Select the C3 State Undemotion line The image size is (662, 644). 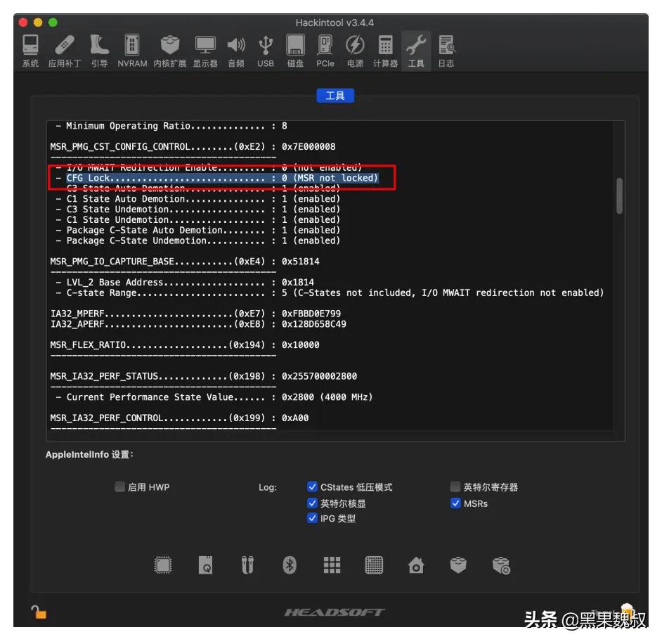(198, 210)
